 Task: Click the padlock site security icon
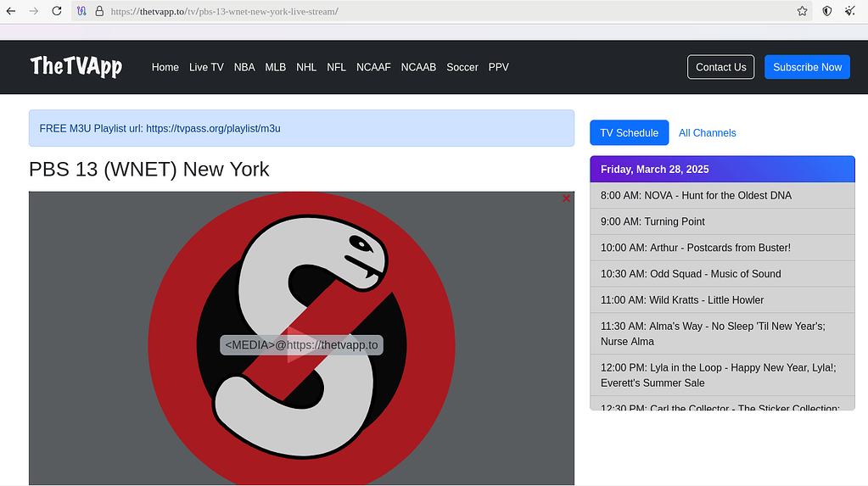[98, 11]
